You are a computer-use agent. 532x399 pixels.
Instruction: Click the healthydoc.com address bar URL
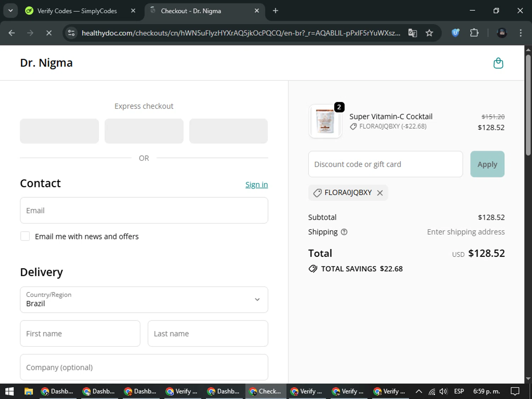[241, 33]
